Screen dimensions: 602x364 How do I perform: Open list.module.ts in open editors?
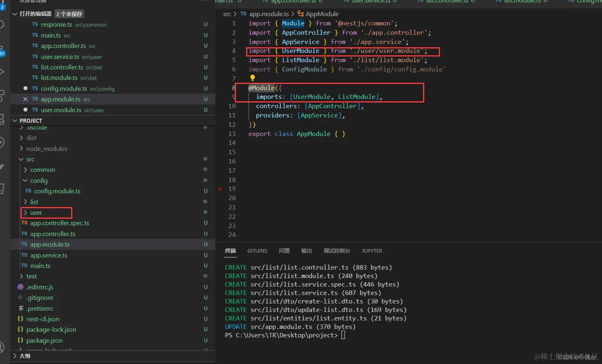tap(112, 77)
